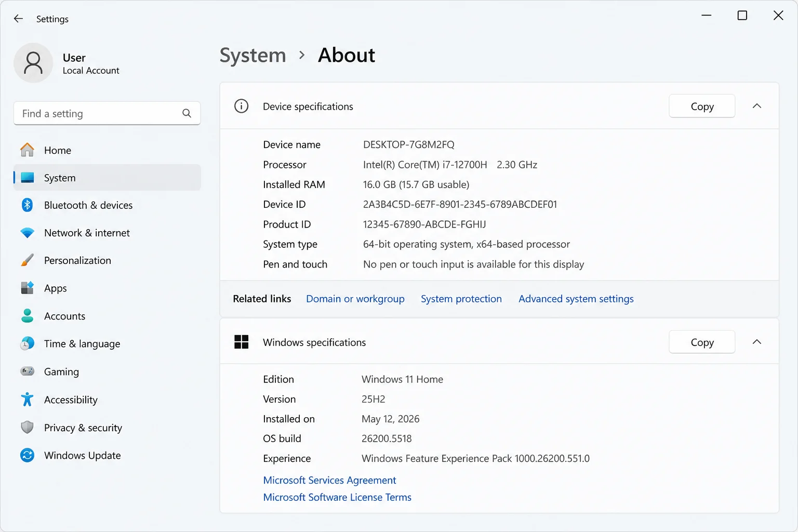This screenshot has height=532, width=798.
Task: Click the Windows 11 Home edition value
Action: (402, 379)
